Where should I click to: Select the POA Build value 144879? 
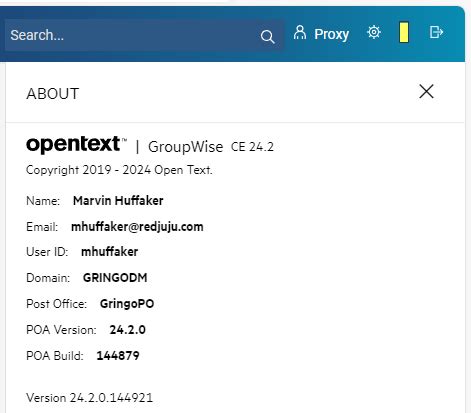click(x=118, y=356)
